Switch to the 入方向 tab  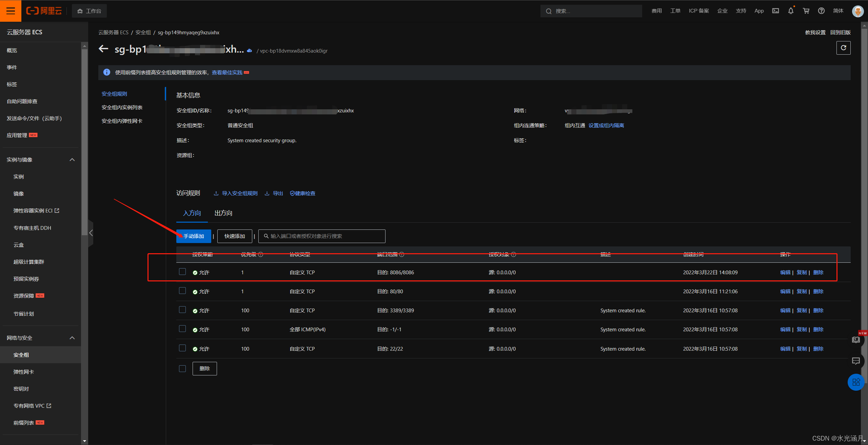192,213
